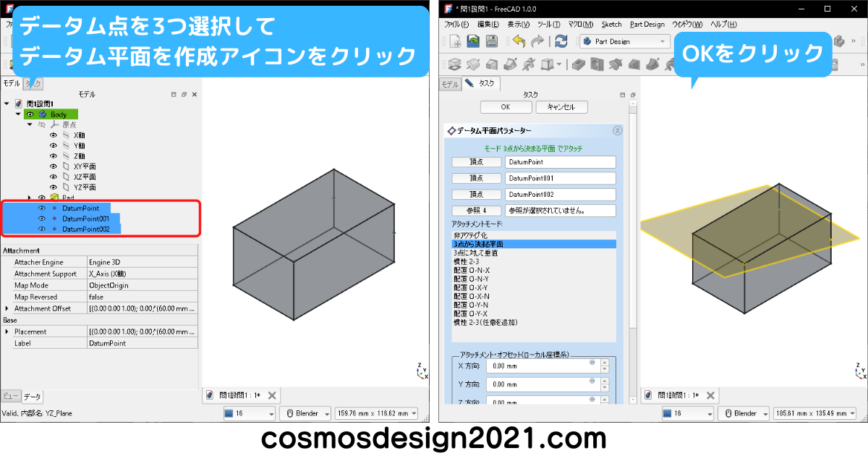
Task: Collapse the 問1設問1 document tree node
Action: [7, 104]
